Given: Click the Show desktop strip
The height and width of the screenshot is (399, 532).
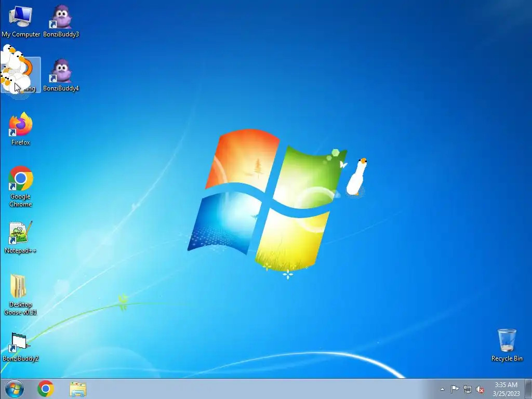Looking at the screenshot, I should pyautogui.click(x=528, y=389).
